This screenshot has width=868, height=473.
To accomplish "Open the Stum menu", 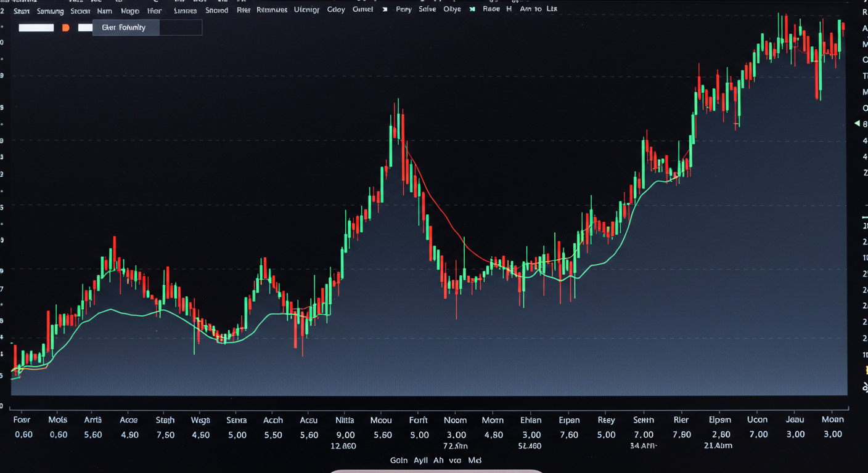I will point(21,10).
